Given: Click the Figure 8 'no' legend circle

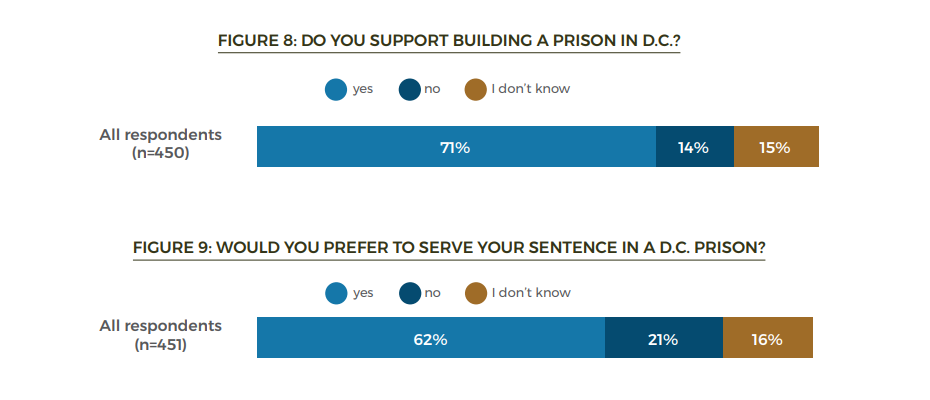Looking at the screenshot, I should pos(410,90).
